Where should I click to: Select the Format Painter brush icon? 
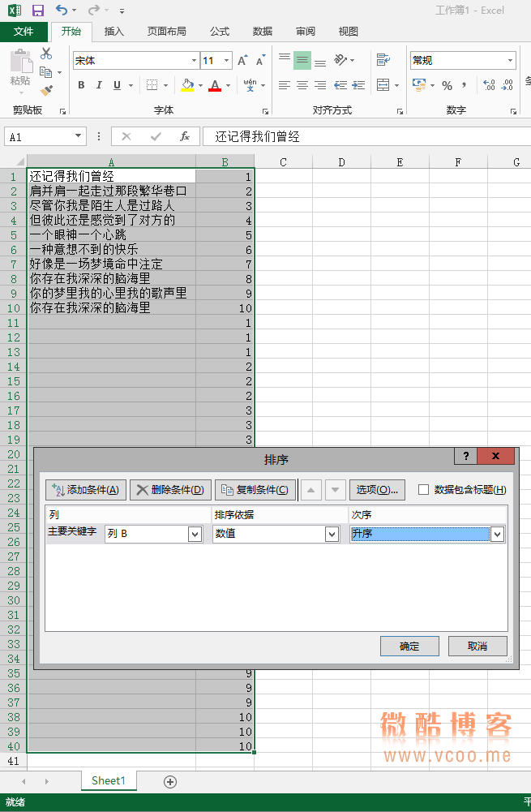46,91
